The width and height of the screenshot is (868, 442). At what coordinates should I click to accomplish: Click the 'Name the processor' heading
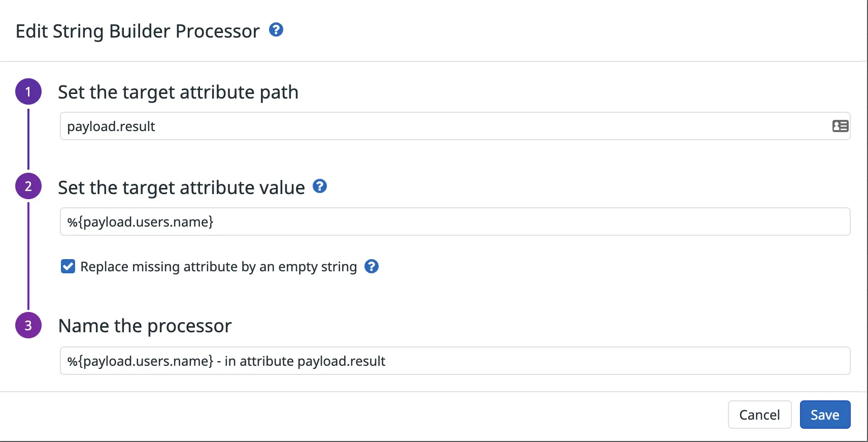coord(145,326)
